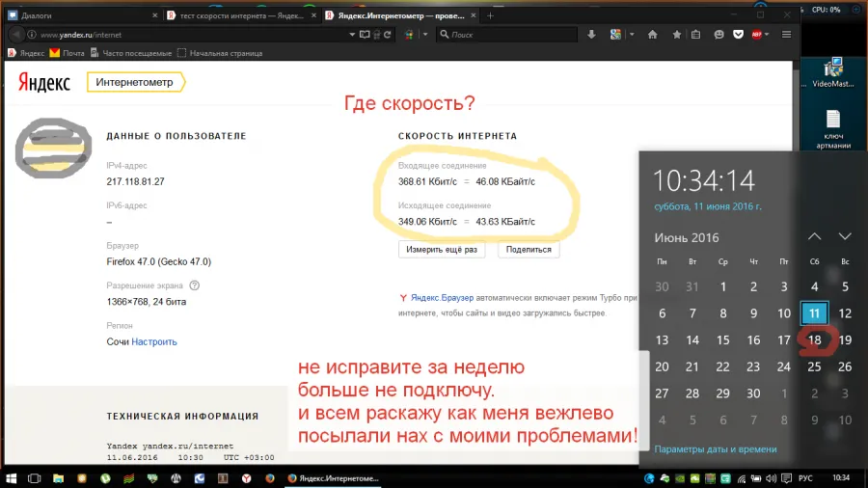The image size is (868, 488).
Task: Open 'Часто посещаемые' bookmarks folder
Action: 131,53
